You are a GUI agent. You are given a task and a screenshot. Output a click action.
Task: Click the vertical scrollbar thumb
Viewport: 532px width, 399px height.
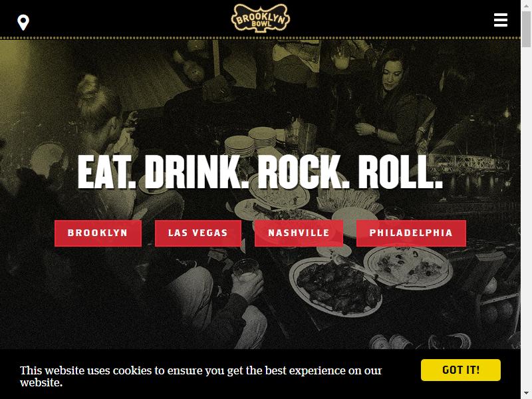(526, 29)
